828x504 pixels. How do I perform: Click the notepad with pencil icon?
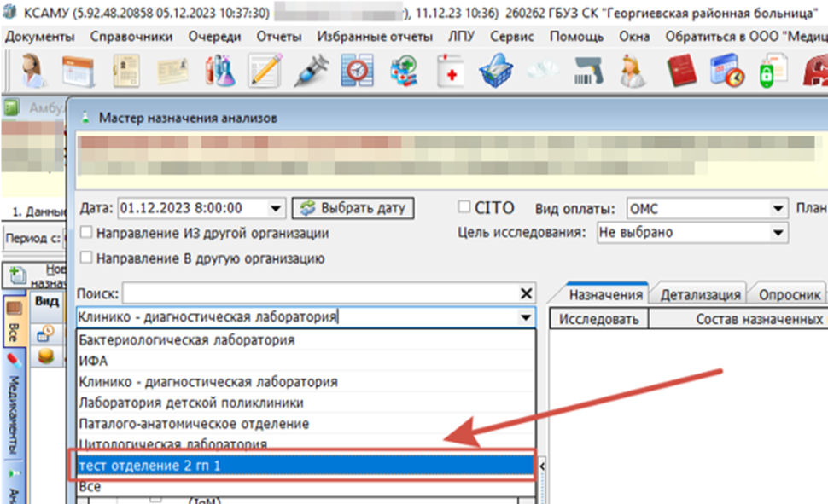265,71
